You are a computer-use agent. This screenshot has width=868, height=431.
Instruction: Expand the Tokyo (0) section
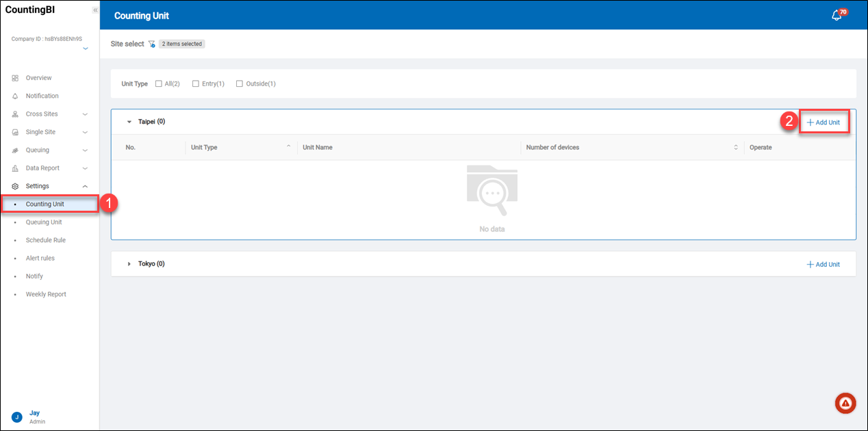point(129,264)
